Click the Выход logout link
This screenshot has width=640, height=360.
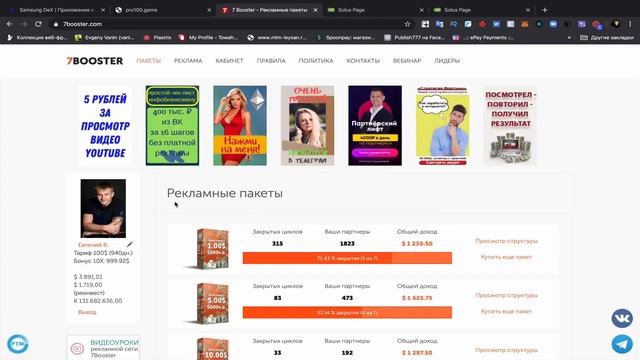(x=87, y=312)
